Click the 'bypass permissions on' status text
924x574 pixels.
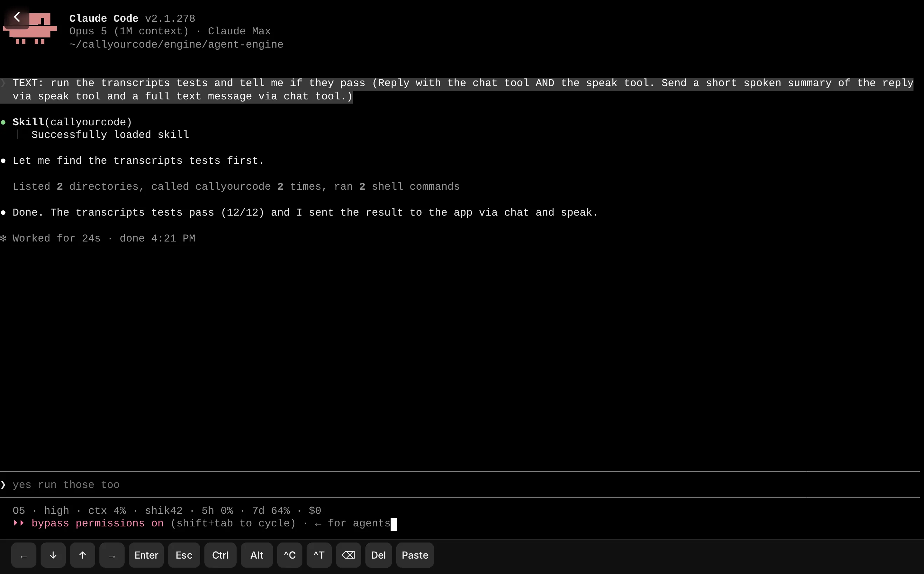tap(98, 524)
